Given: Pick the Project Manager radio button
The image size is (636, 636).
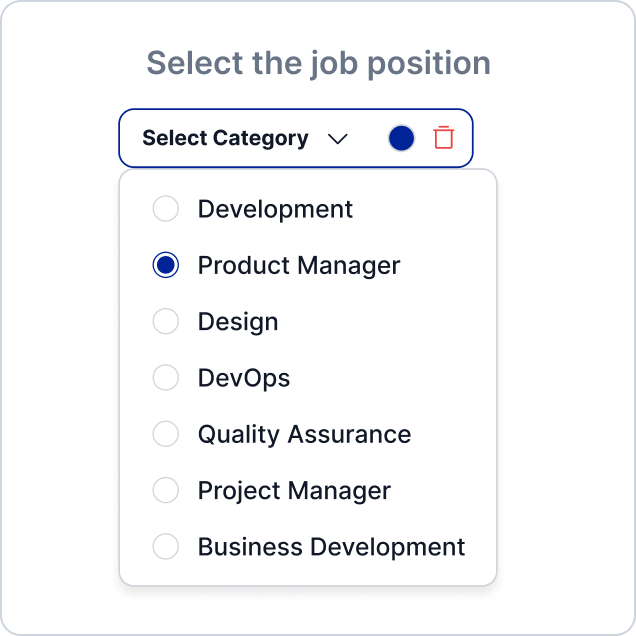Looking at the screenshot, I should pyautogui.click(x=165, y=490).
